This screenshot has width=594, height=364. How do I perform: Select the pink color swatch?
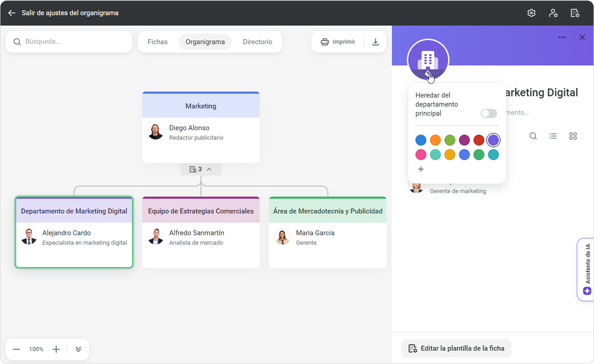(421, 155)
